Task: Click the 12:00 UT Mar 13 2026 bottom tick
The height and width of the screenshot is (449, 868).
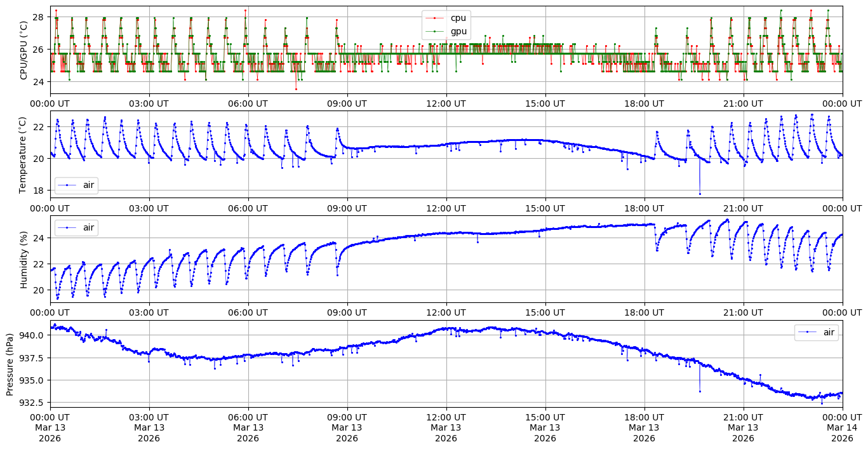Action: coord(446,427)
